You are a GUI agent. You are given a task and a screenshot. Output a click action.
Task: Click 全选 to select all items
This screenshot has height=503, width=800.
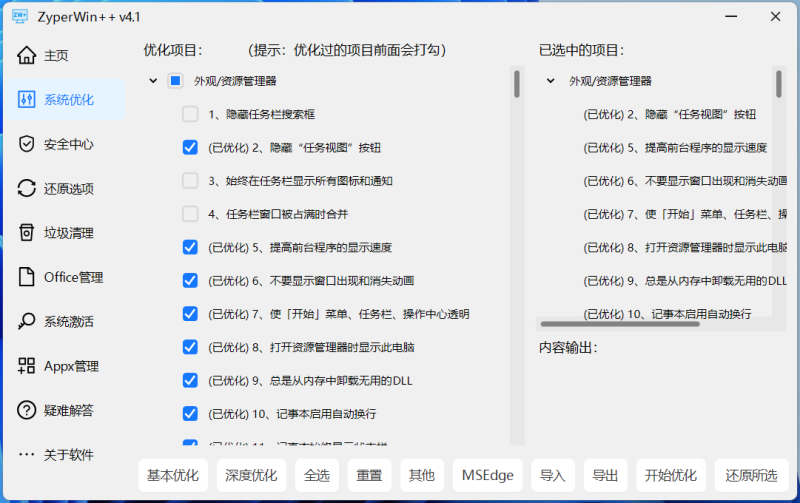[317, 475]
